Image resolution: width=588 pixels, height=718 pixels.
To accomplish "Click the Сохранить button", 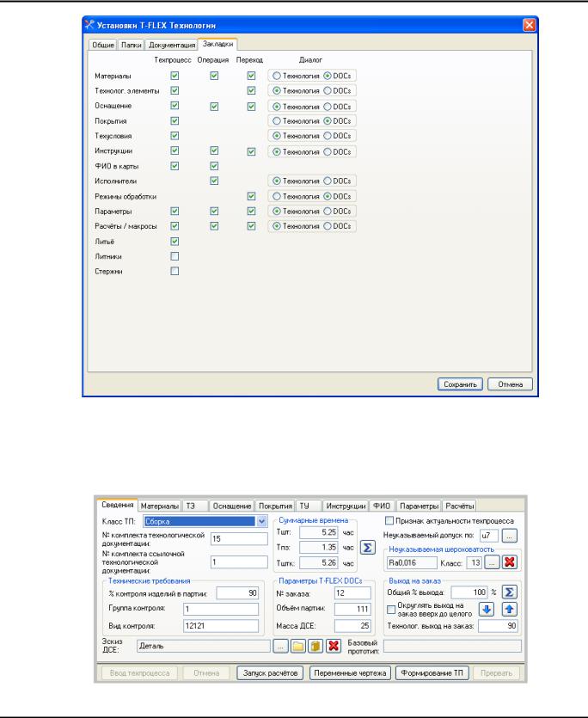I will click(460, 384).
